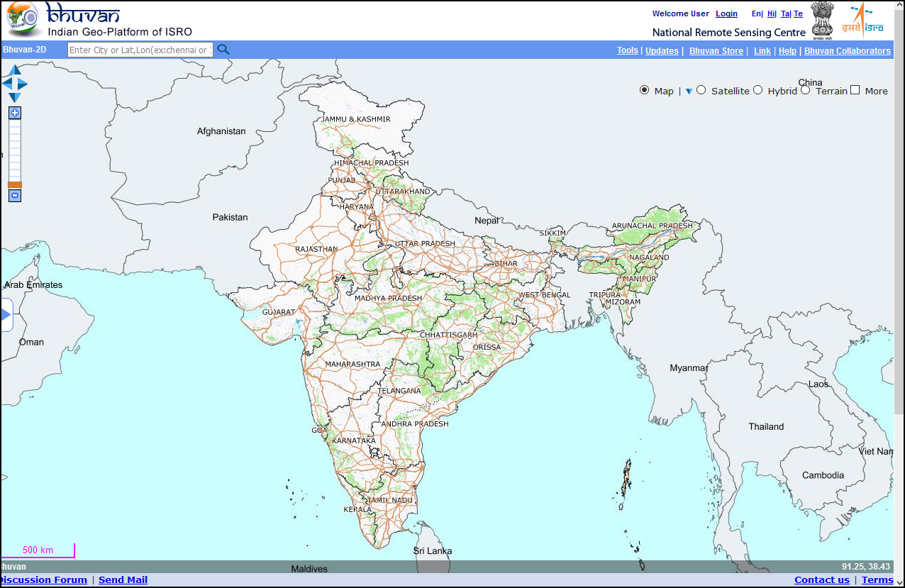Open the Help menu
The image size is (905, 588).
pyautogui.click(x=787, y=51)
